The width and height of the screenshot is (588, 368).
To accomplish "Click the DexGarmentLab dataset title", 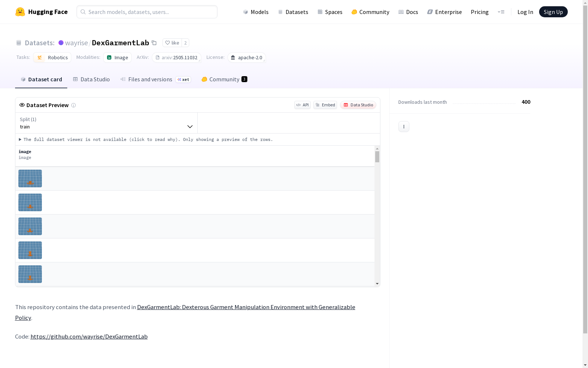I will 121,43.
